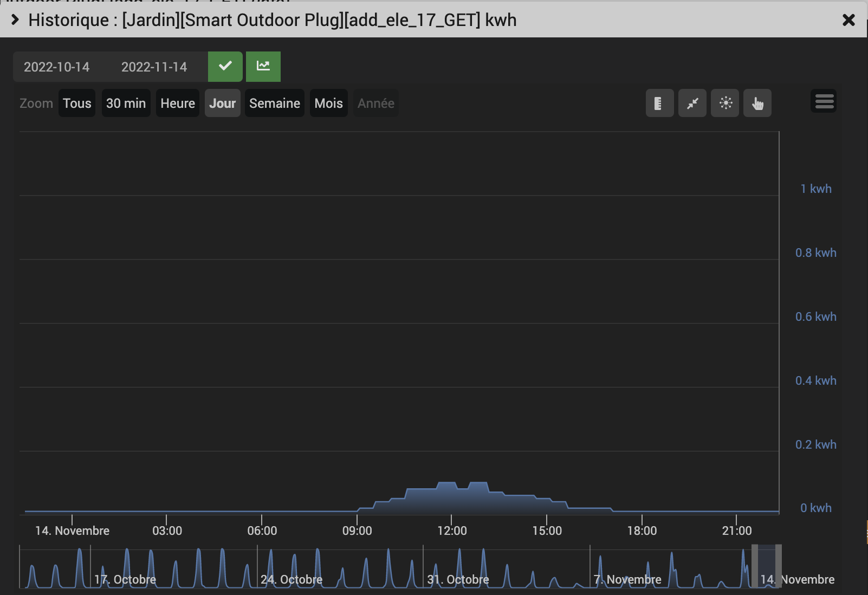Click the 18:00 x-axis label

(642, 531)
